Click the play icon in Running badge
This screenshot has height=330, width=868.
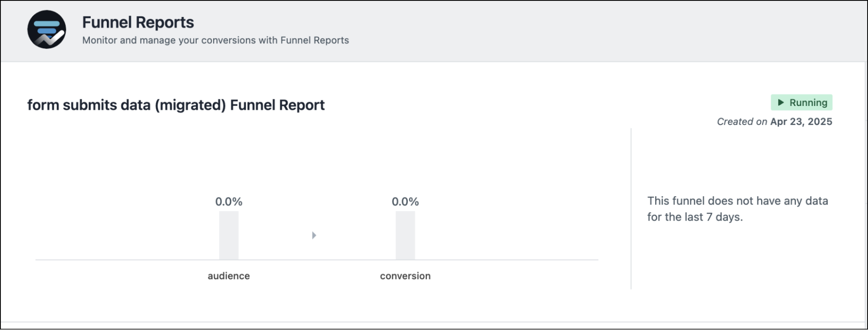pyautogui.click(x=781, y=102)
